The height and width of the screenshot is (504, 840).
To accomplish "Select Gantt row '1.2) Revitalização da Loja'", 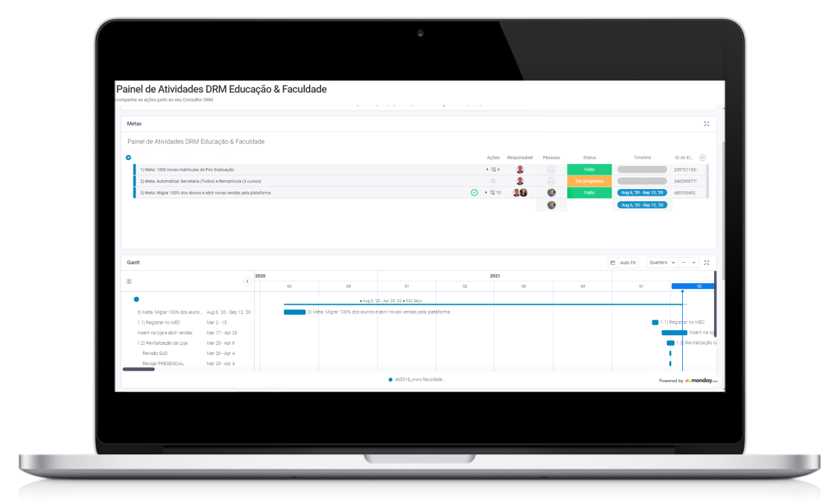I will point(163,343).
